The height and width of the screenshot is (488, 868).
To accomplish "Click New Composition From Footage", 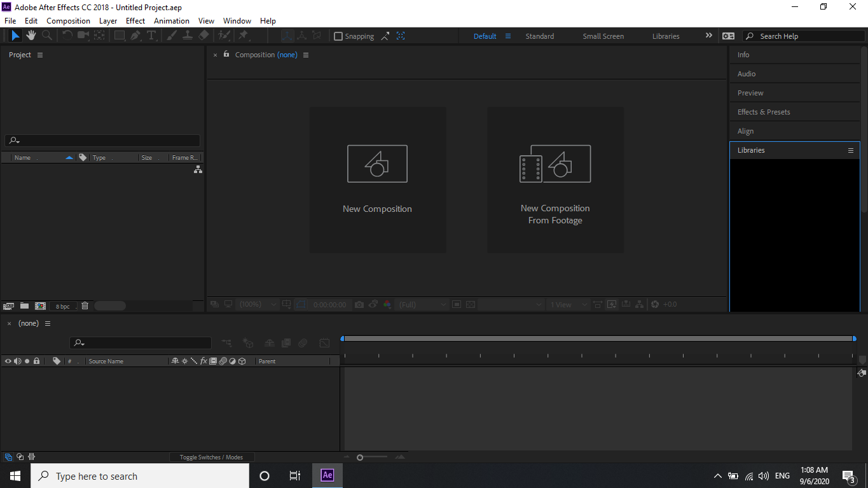I will pos(555,180).
